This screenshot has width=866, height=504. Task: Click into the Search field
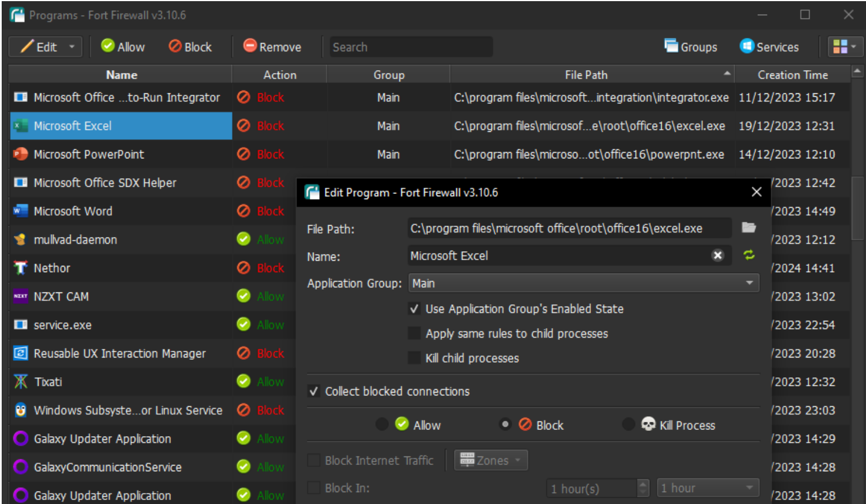coord(410,47)
